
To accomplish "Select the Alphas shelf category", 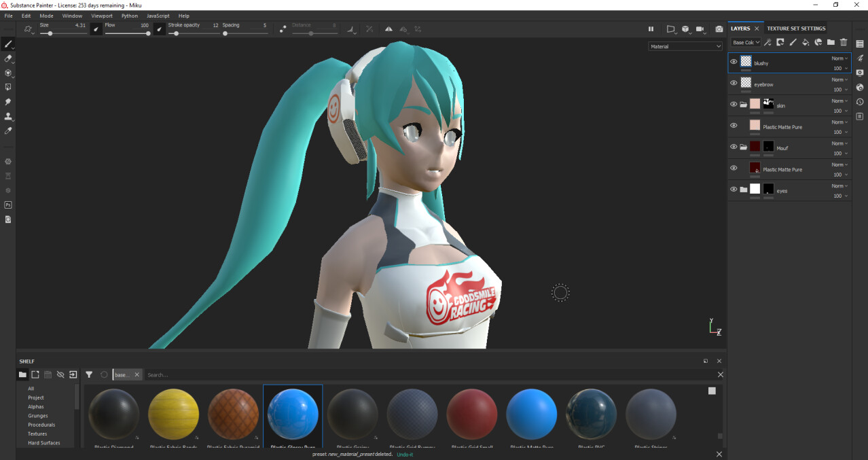I will pyautogui.click(x=36, y=406).
